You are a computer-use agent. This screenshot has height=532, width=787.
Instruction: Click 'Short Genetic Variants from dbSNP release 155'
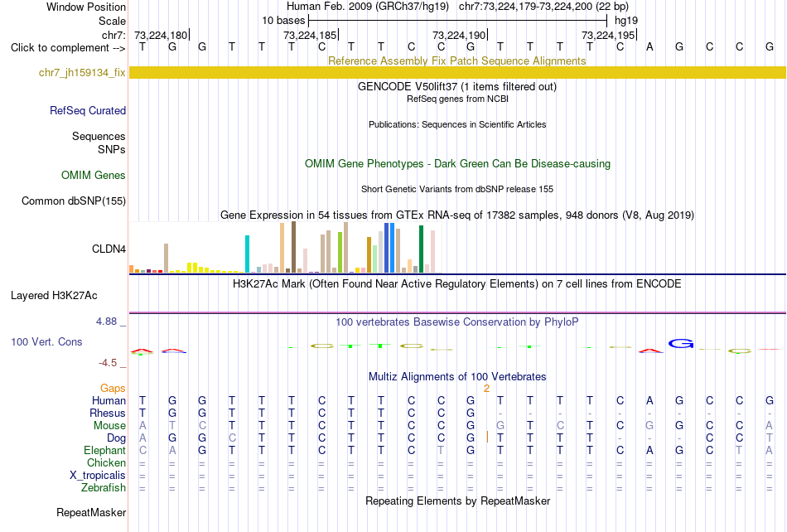[x=457, y=189]
